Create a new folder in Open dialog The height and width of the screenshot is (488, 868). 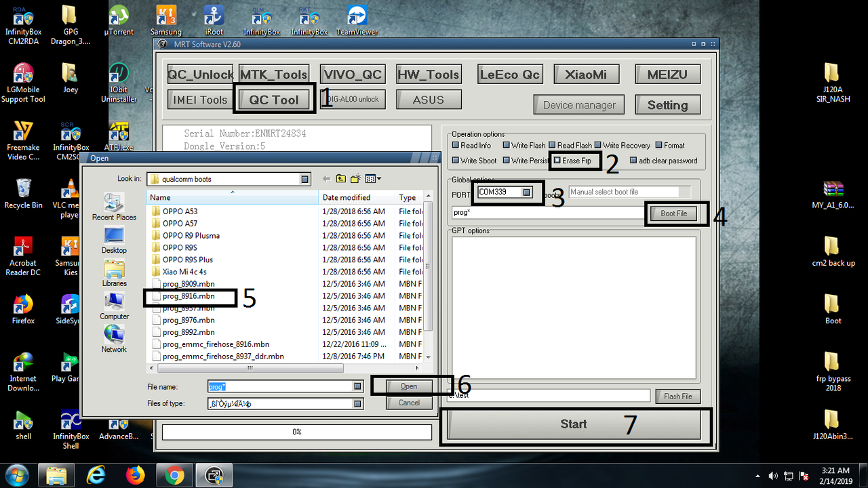[356, 179]
